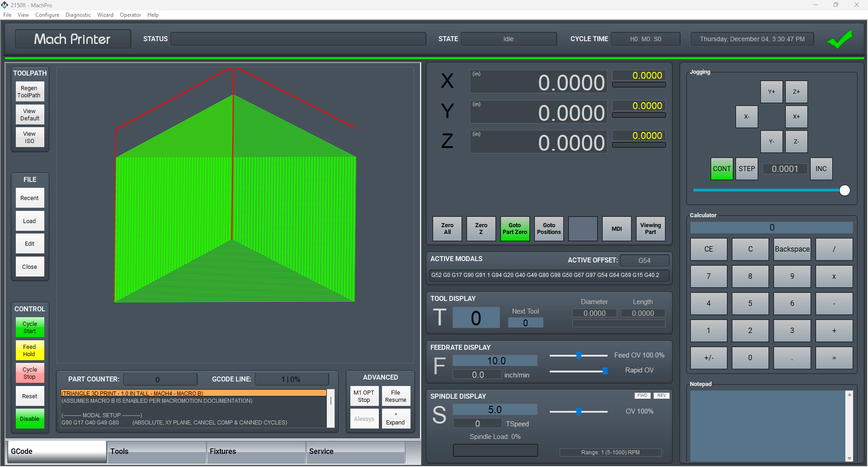Toggle M1 OPT Stop
Image resolution: width=868 pixels, height=467 pixels.
tap(364, 396)
